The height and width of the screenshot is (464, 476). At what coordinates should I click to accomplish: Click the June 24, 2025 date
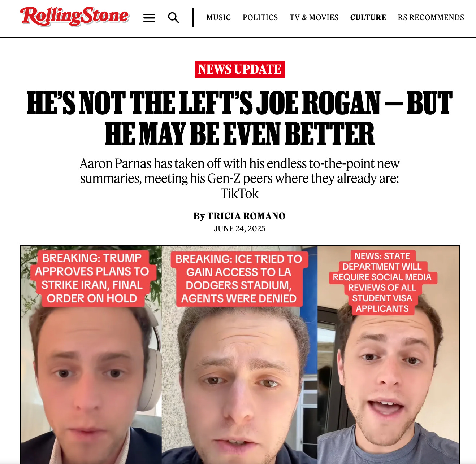239,228
